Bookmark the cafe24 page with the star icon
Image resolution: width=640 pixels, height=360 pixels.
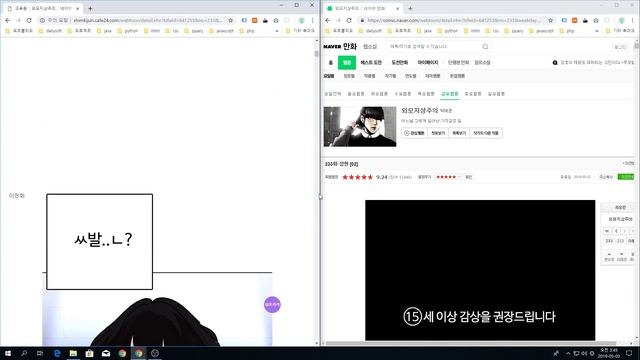(231, 20)
